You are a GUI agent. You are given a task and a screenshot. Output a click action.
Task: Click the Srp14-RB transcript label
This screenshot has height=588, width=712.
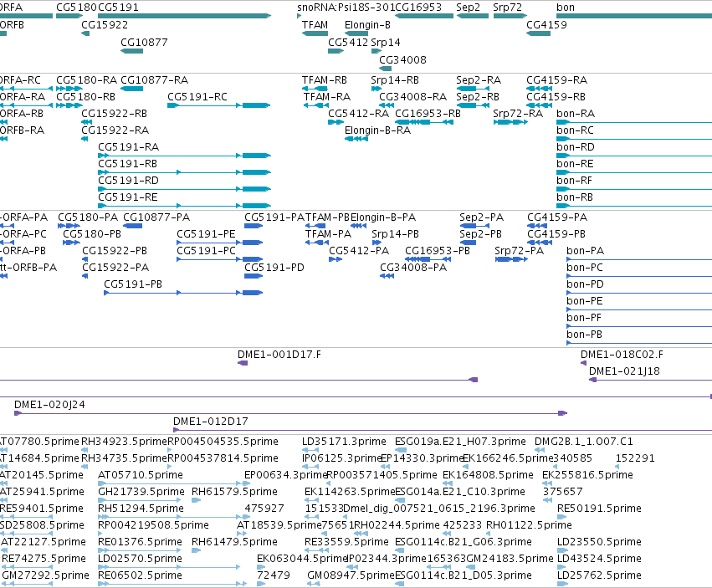coord(395,80)
